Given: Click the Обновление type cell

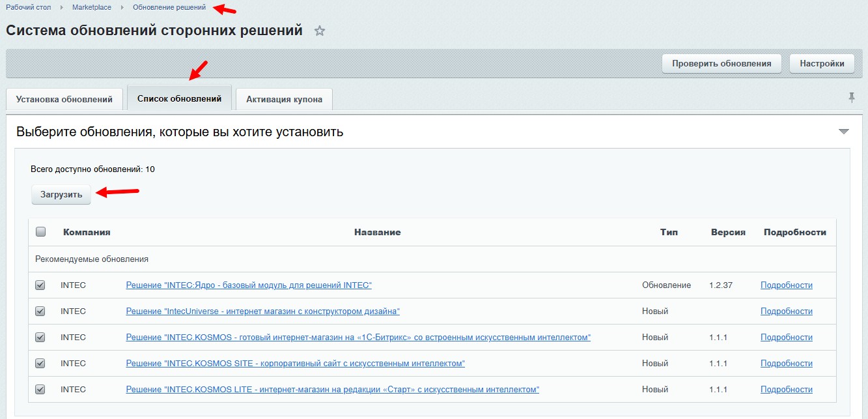Looking at the screenshot, I should click(666, 285).
